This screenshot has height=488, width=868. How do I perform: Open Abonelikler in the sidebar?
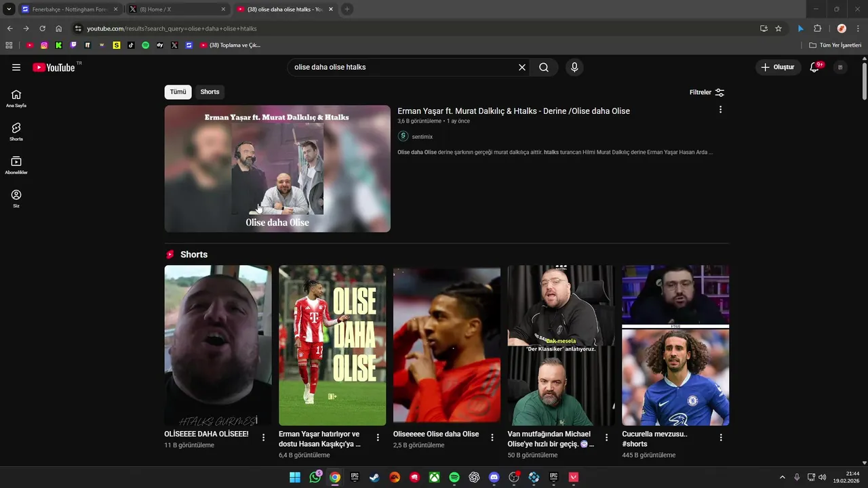[x=16, y=165]
